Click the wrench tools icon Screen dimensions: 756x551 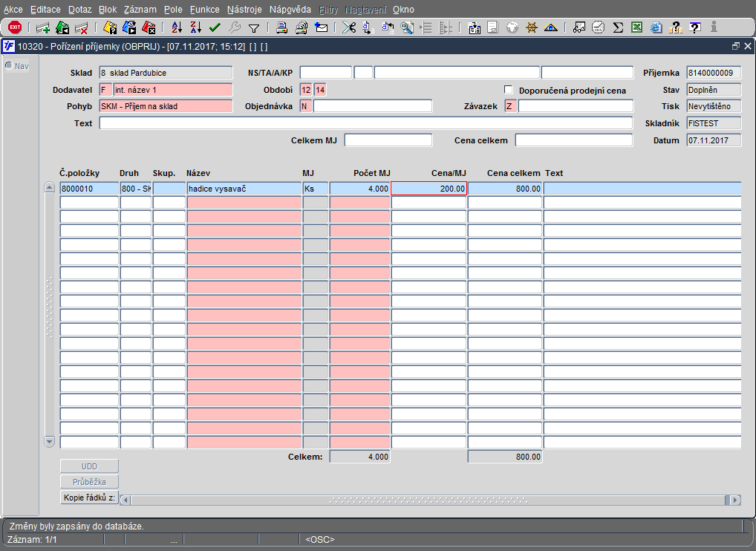coord(235,28)
